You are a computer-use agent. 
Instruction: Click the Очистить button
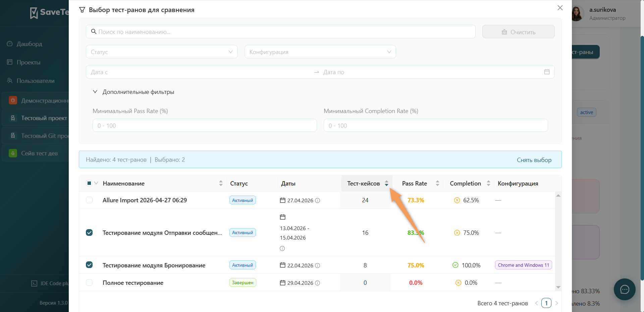click(x=519, y=32)
